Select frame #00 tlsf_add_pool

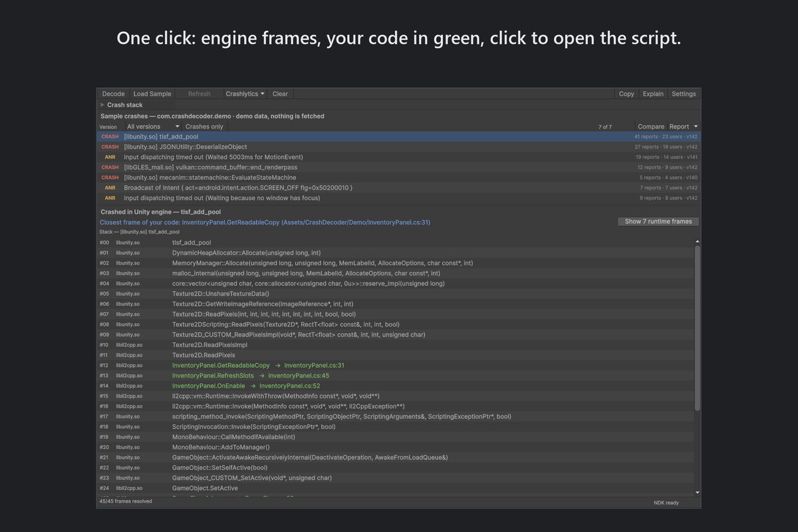(x=396, y=243)
